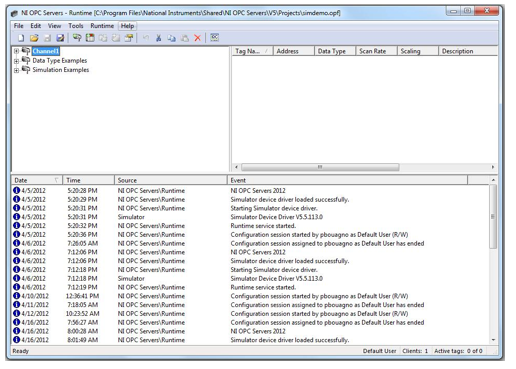Screen dimensions: 516x369
Task: Click the tag list horizontal scrollbar thumb
Action: (320, 167)
